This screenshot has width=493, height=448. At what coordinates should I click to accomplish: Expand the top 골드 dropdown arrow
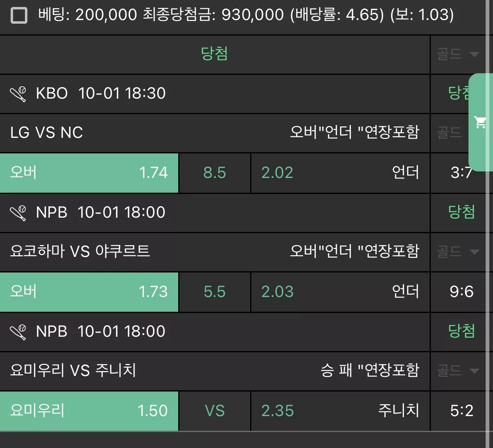474,54
